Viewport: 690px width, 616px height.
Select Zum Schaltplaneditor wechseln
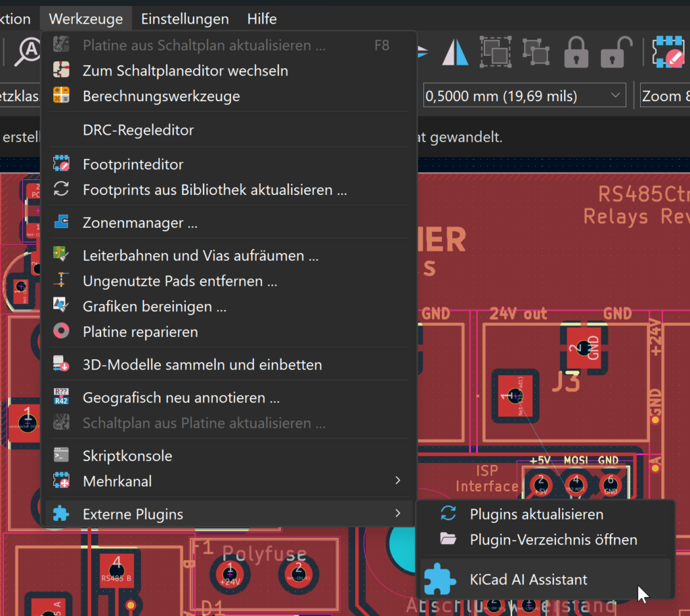[229, 71]
